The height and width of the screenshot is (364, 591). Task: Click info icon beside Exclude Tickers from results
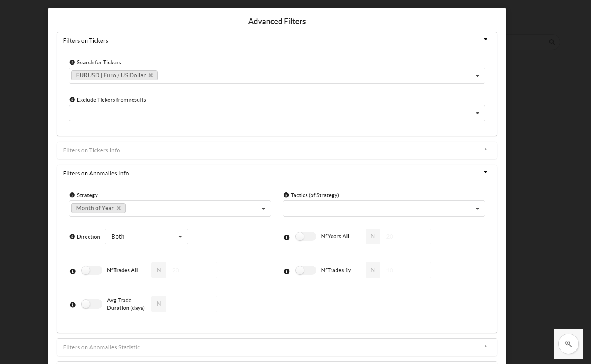pos(72,100)
